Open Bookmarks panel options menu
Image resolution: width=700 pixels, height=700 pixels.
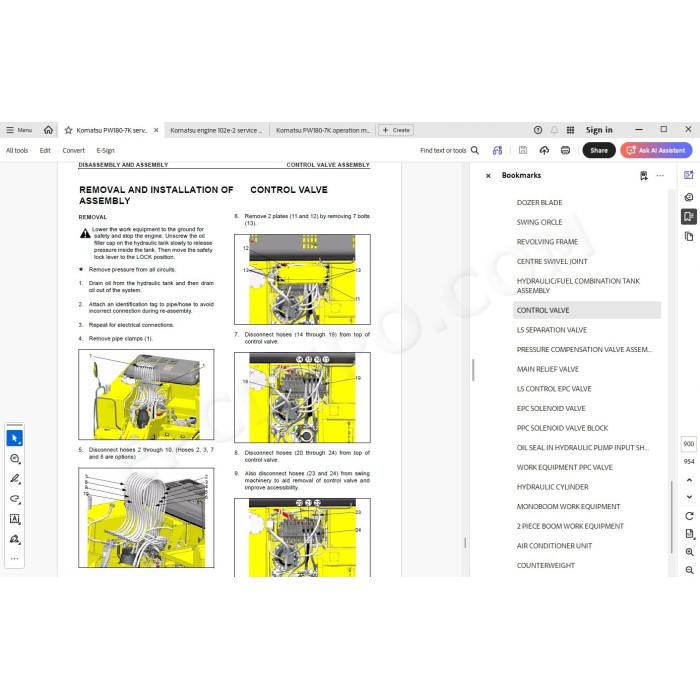pos(660,176)
